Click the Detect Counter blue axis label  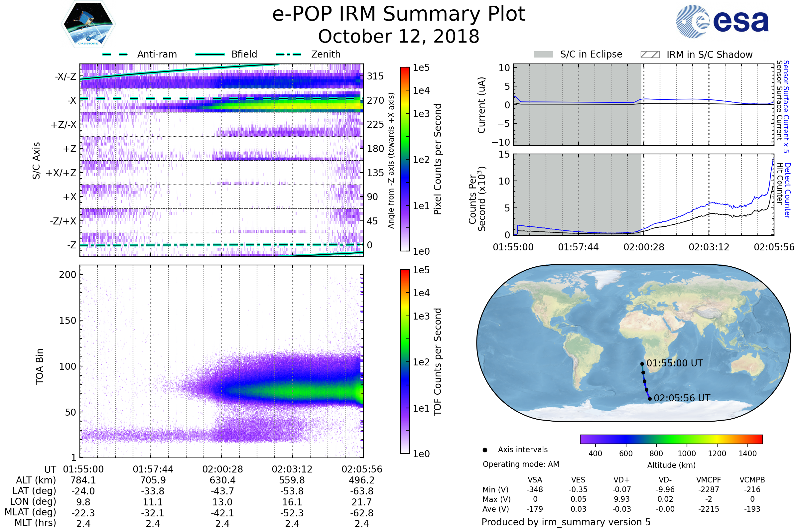click(x=787, y=191)
